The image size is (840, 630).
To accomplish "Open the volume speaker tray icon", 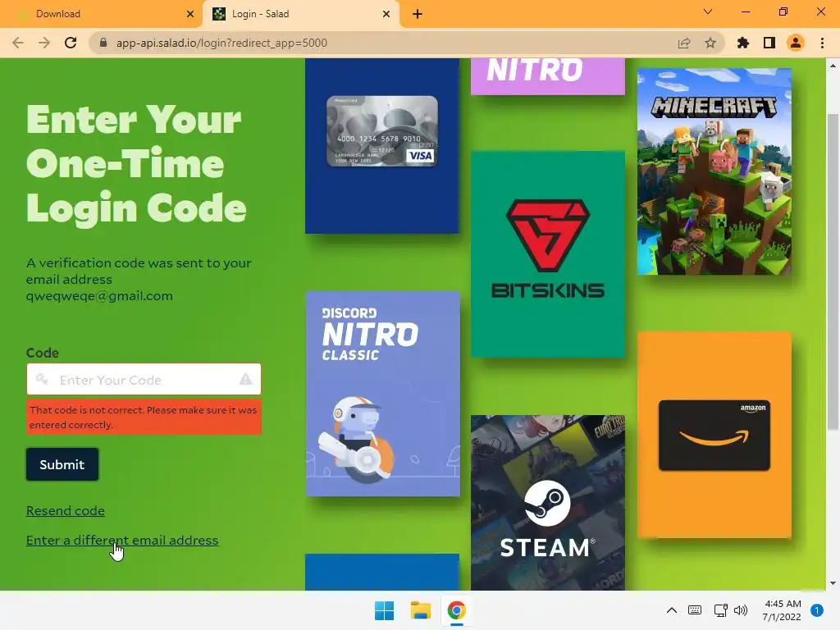I will [x=741, y=610].
